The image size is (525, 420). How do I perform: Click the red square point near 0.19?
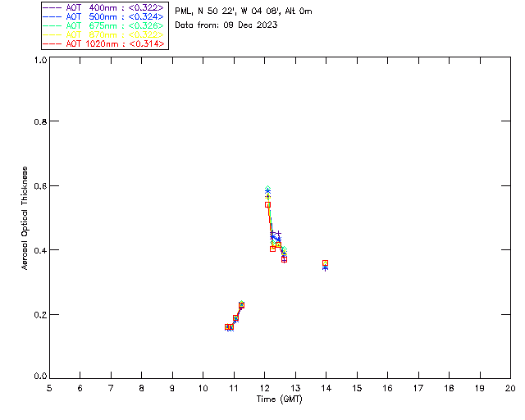[235, 318]
